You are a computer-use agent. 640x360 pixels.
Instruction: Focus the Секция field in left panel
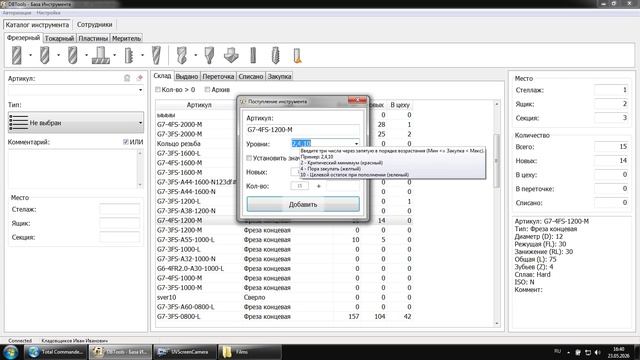click(x=120, y=237)
